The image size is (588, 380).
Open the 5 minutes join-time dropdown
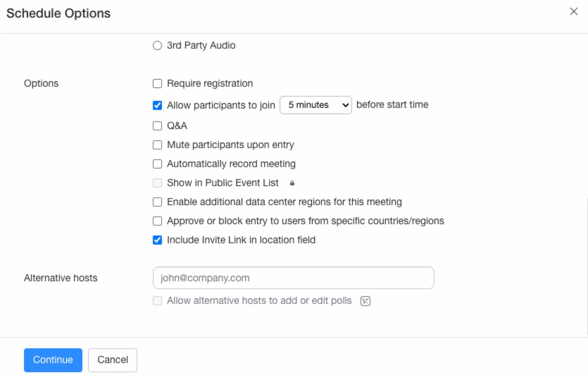pyautogui.click(x=315, y=105)
